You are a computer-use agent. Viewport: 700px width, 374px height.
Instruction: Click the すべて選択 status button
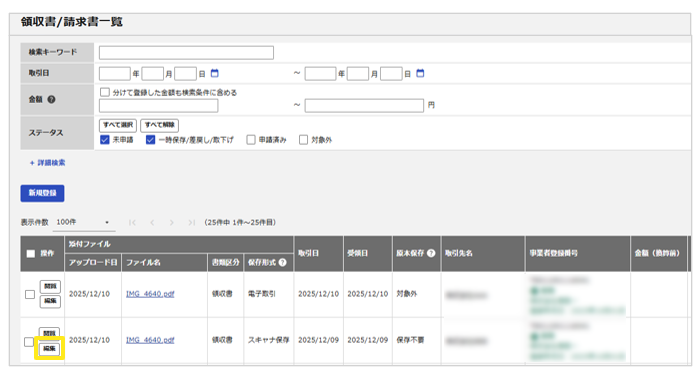(x=118, y=125)
